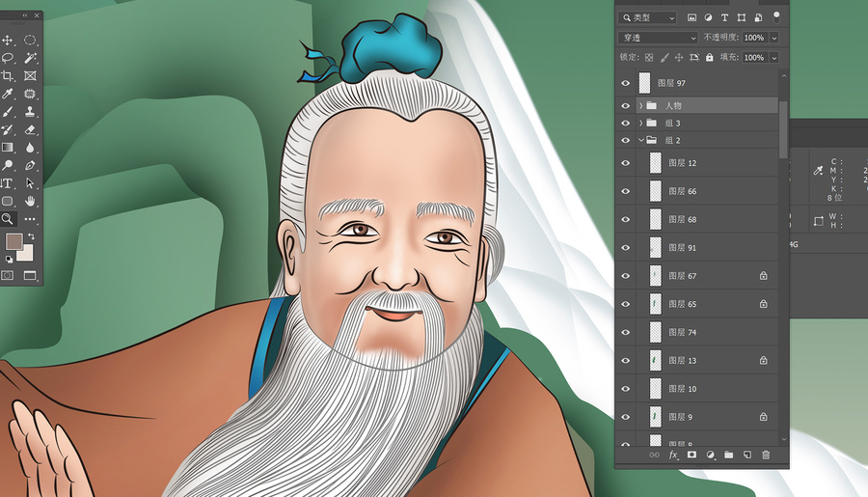Select the Crop tool
Image resolution: width=868 pixels, height=497 pixels.
[x=7, y=76]
